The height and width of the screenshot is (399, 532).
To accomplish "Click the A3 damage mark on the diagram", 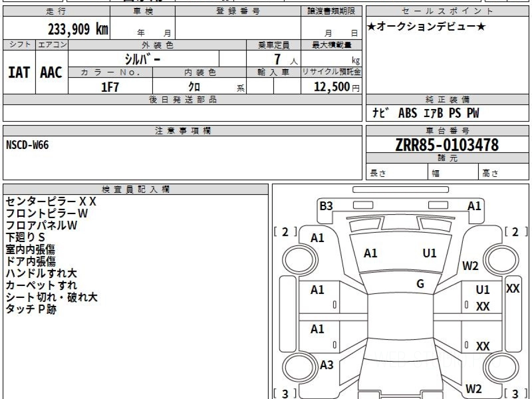I will pyautogui.click(x=327, y=365).
